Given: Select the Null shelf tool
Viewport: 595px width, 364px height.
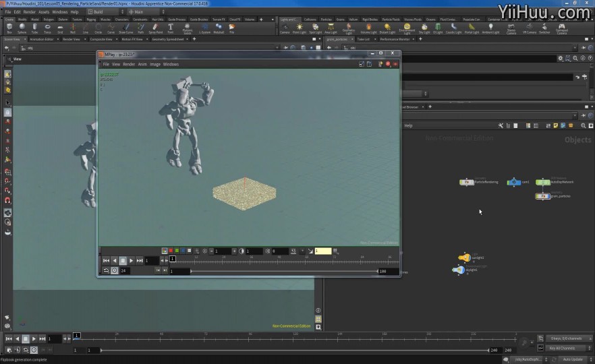Looking at the screenshot, I should 72,28.
